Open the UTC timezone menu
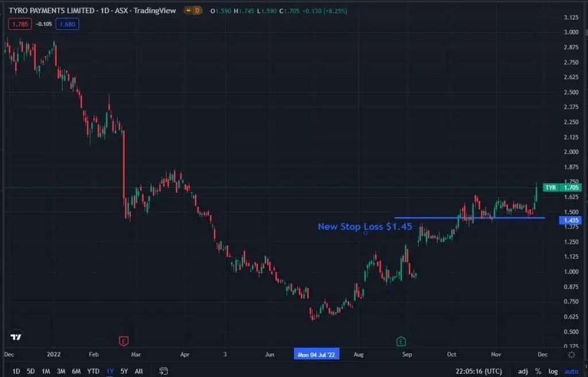The width and height of the screenshot is (588, 377). 478,371
